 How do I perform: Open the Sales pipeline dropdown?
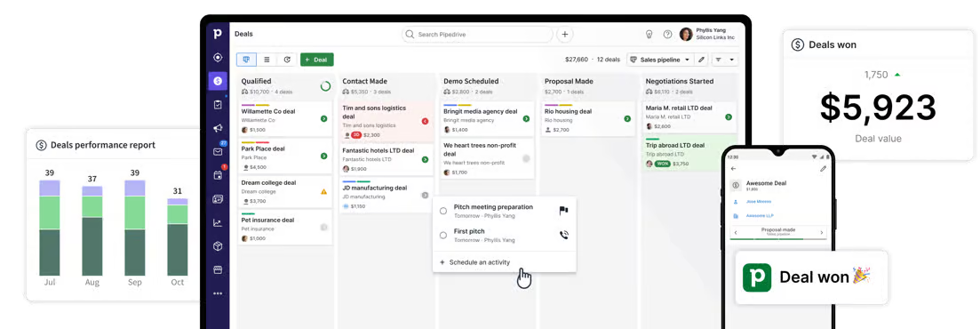[660, 60]
